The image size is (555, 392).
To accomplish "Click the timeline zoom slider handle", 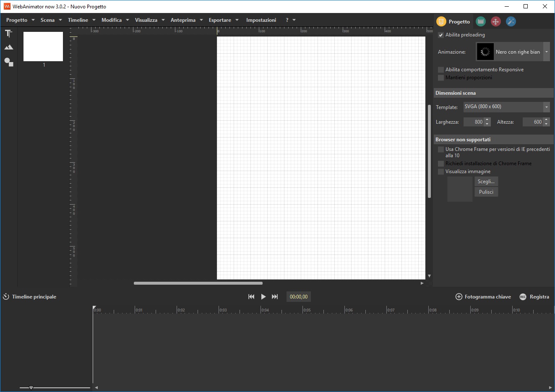I will click(31, 388).
